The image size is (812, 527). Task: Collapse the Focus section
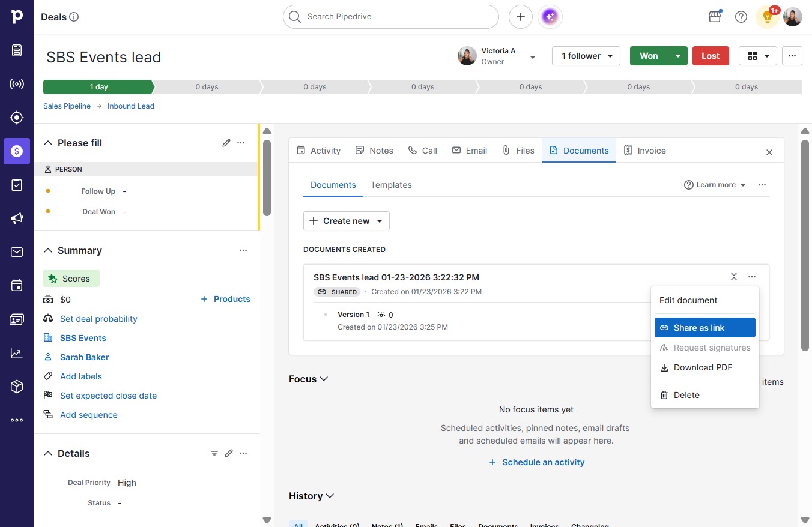(324, 379)
